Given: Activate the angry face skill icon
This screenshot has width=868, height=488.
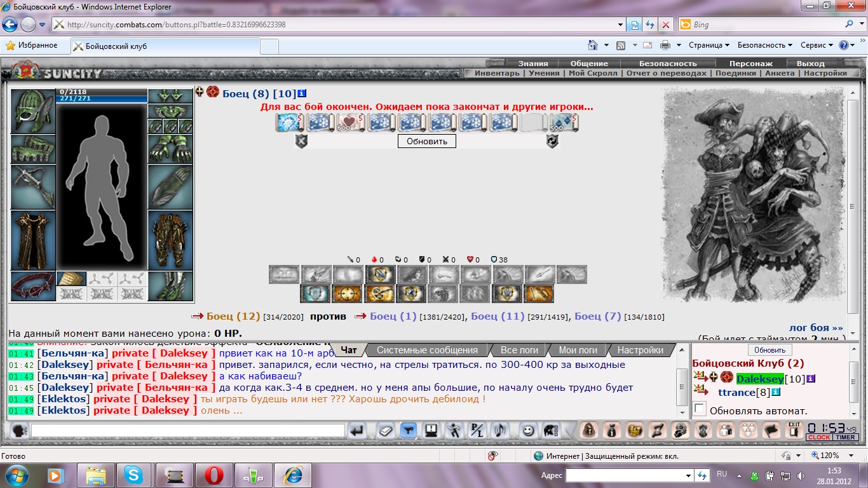Looking at the screenshot, I should [284, 274].
